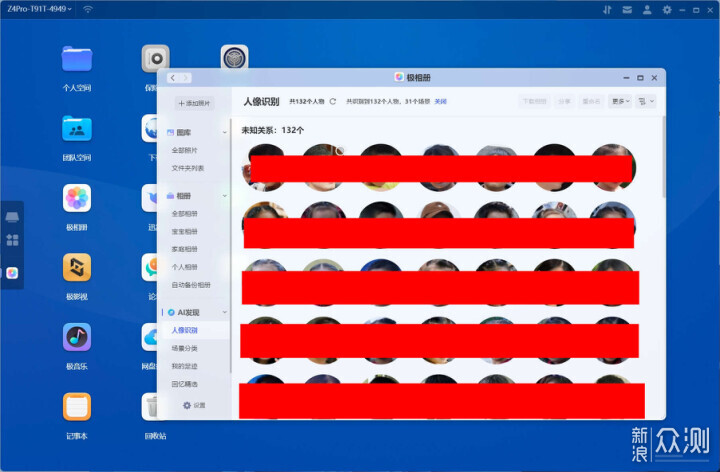Click the desktop view icon in left dock

[x=12, y=217]
